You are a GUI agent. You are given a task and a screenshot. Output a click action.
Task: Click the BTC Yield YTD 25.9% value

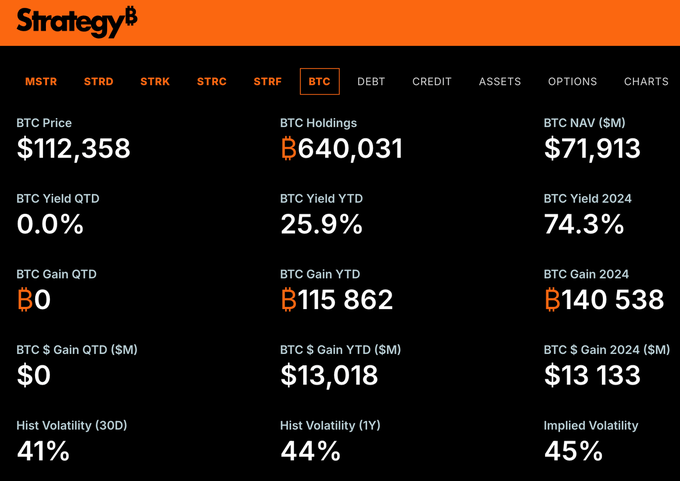coord(321,224)
